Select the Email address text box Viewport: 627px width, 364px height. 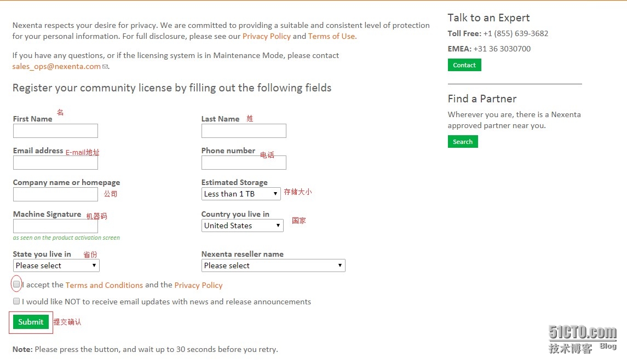pos(55,163)
